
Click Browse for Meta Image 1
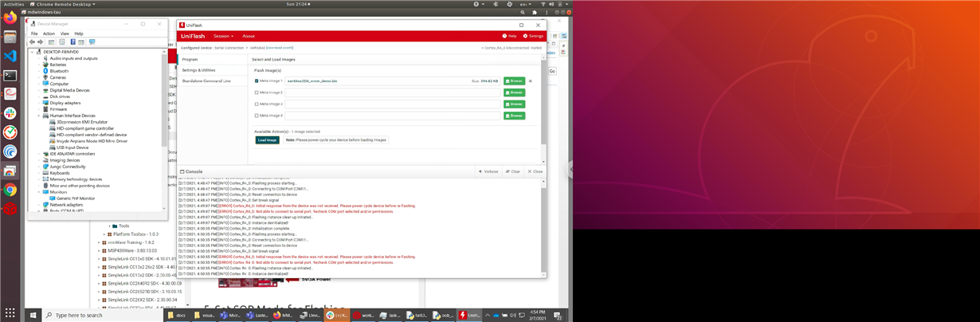(514, 80)
